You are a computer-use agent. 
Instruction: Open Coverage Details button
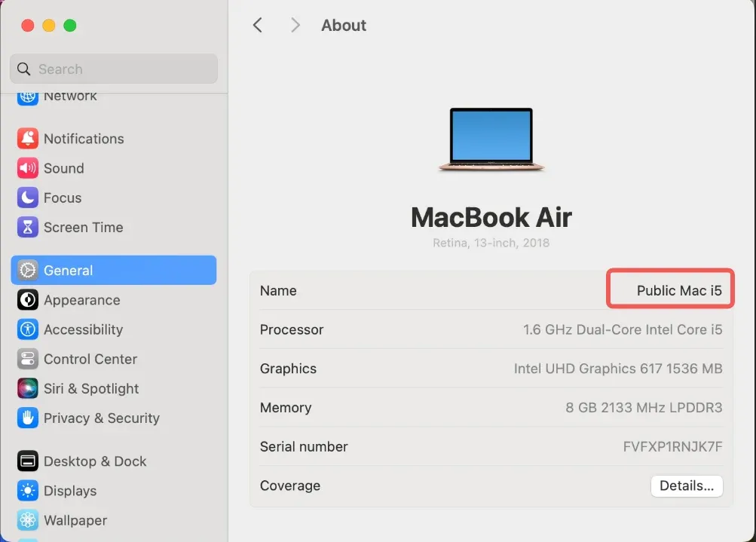pos(687,485)
